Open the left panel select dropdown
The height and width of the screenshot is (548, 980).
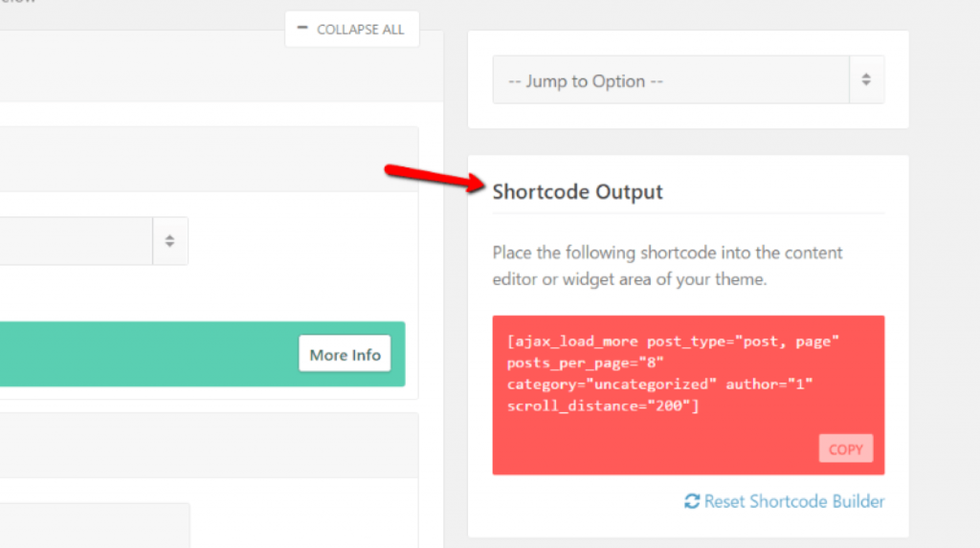coord(94,241)
